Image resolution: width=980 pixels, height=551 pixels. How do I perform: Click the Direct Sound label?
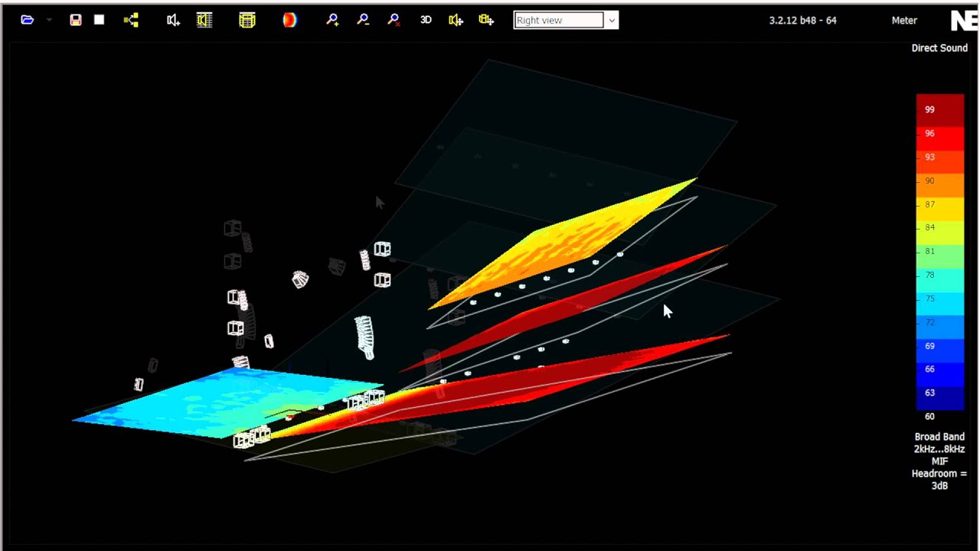(939, 48)
